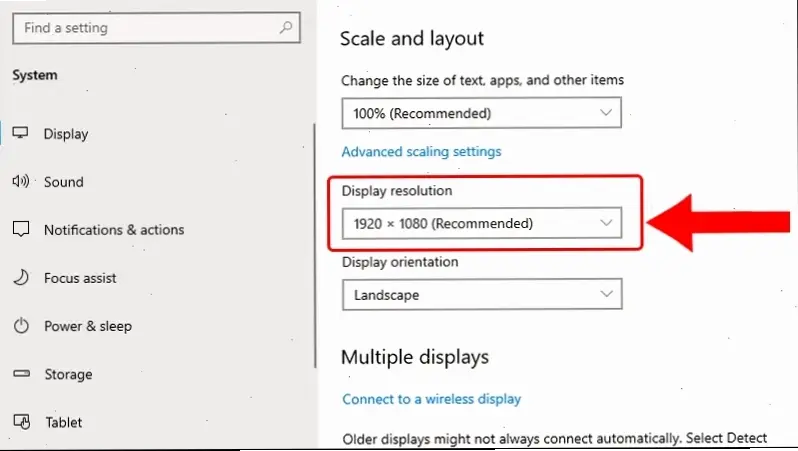This screenshot has width=798, height=451.
Task: Click the Focus assist moon icon
Action: 21,277
